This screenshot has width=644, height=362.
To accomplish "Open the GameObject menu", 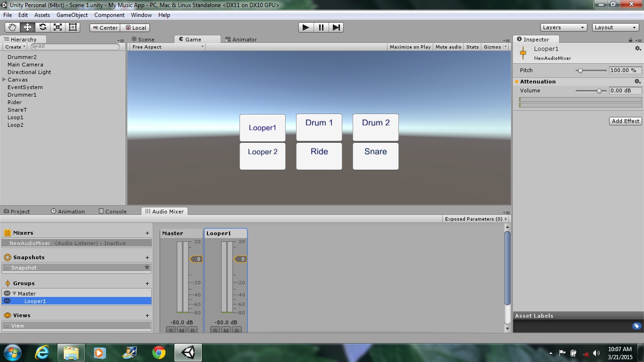I will tap(72, 15).
